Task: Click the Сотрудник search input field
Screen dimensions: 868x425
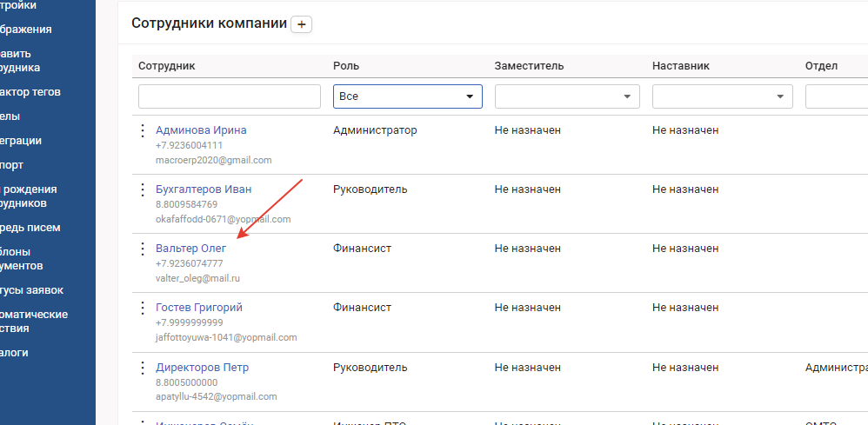Action: point(229,96)
